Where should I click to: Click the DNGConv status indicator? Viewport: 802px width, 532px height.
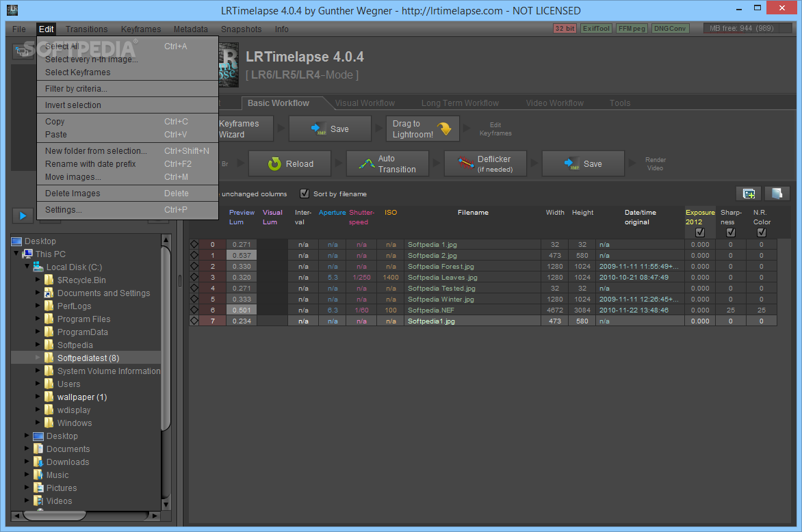(x=670, y=29)
